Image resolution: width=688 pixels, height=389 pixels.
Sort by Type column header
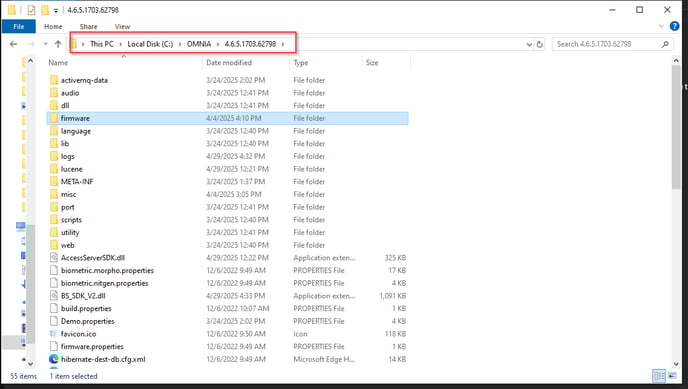pos(301,63)
